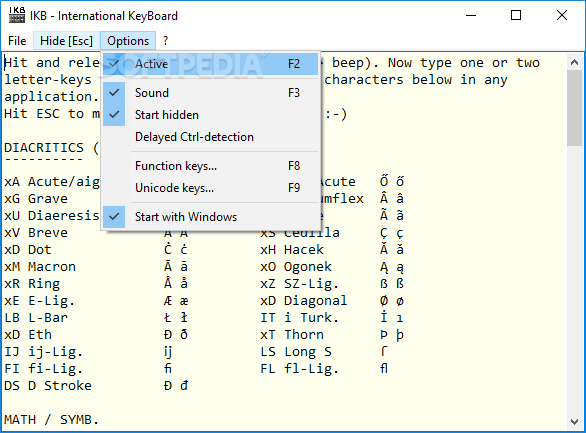Click the 'xT Thorn' row text
This screenshot has height=433, width=586.
[292, 335]
